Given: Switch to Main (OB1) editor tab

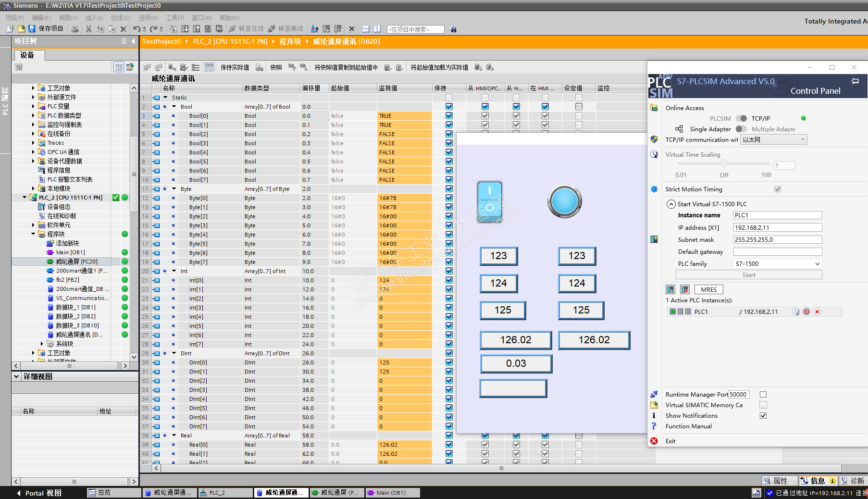Looking at the screenshot, I should (392, 493).
